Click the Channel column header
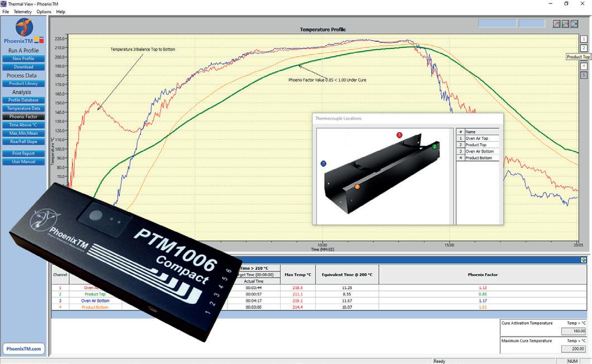592x364 pixels. (60, 275)
